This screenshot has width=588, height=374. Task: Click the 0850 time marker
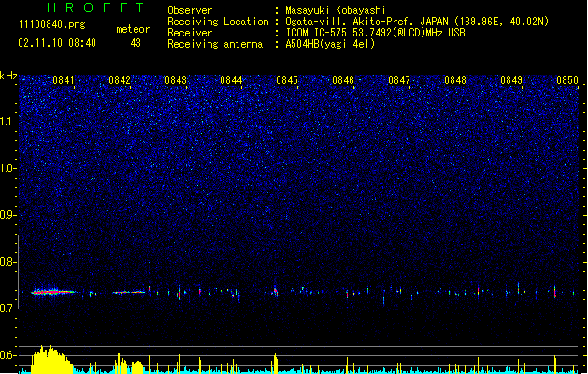pyautogui.click(x=567, y=80)
